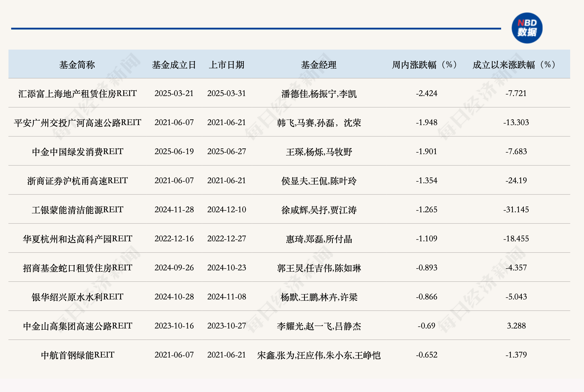Viewport: 584px width, 392px height.
Task: Click establishment date 2023-10-16
Action: [x=174, y=325]
